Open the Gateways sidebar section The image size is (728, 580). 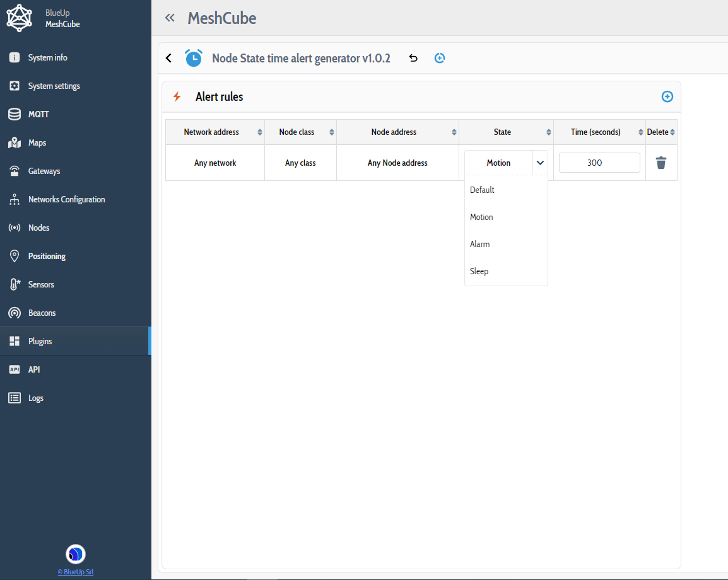tap(44, 171)
